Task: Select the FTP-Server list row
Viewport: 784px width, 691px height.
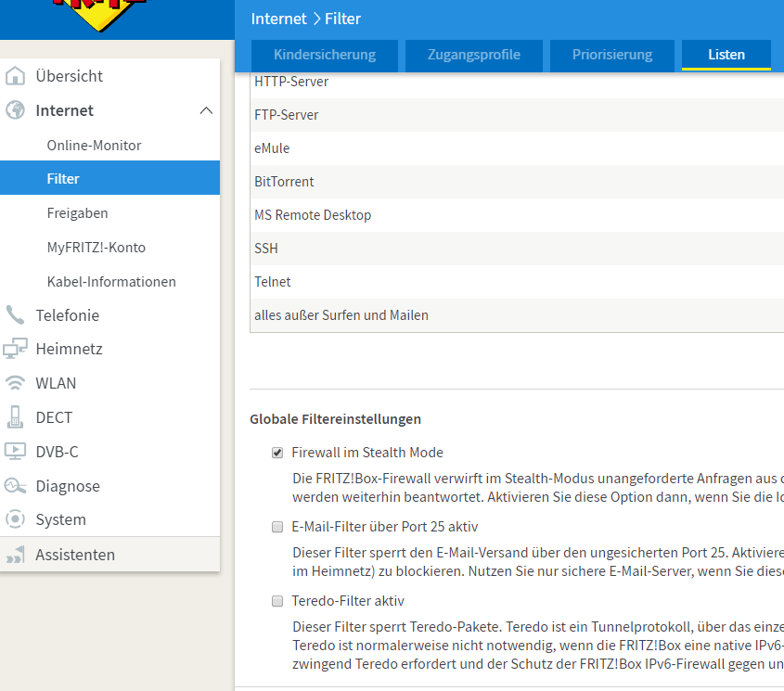Action: tap(517, 115)
